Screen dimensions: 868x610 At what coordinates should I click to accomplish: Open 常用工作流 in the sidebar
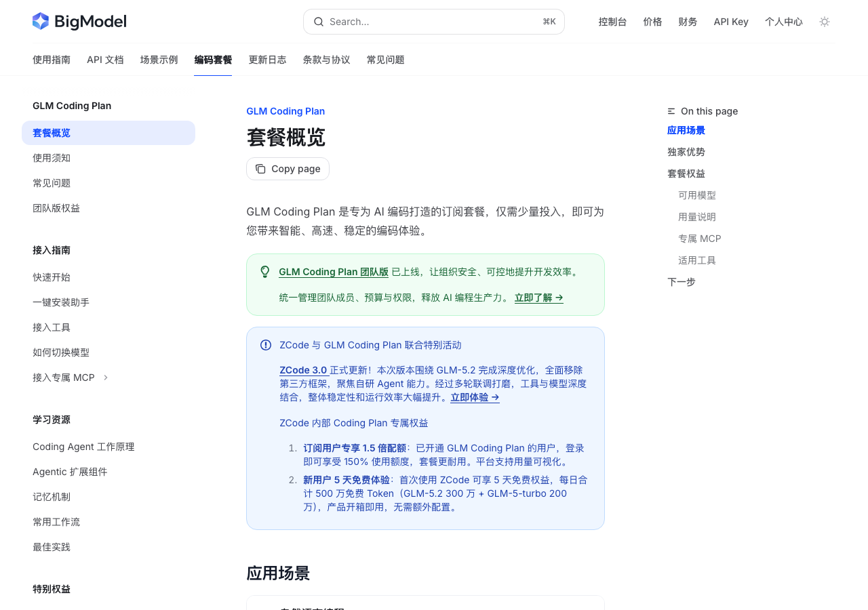coord(108,522)
